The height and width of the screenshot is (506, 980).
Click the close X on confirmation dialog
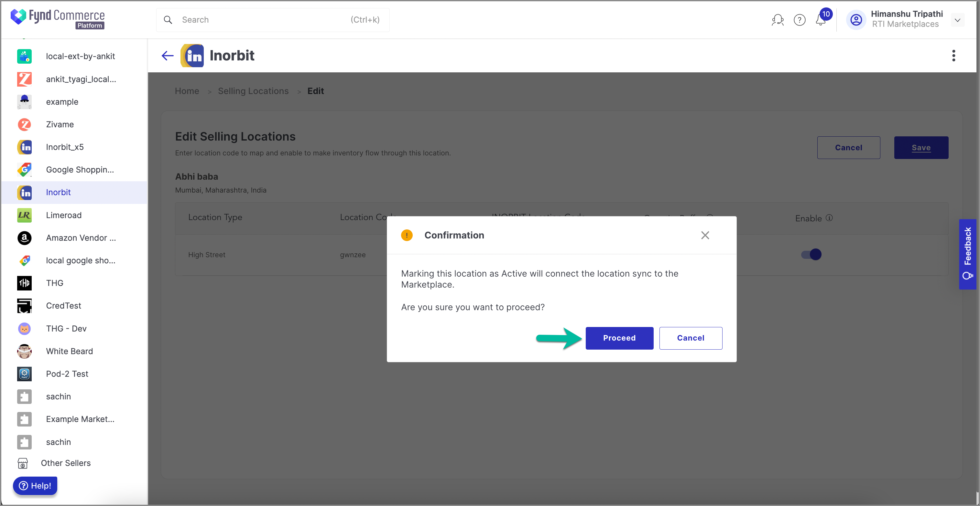point(705,235)
